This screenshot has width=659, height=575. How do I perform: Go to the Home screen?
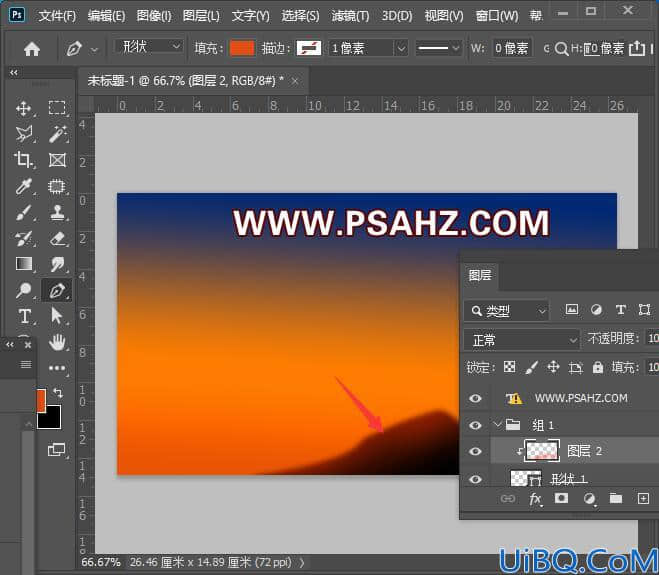coord(32,49)
